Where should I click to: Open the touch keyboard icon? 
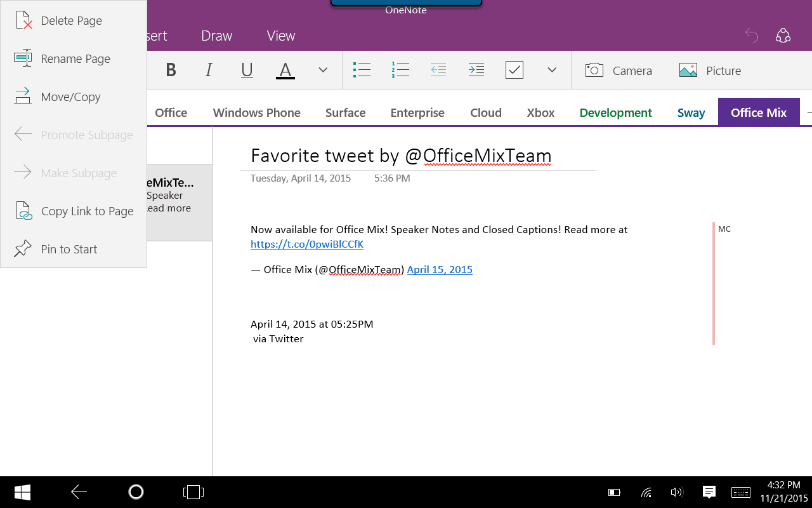click(741, 492)
